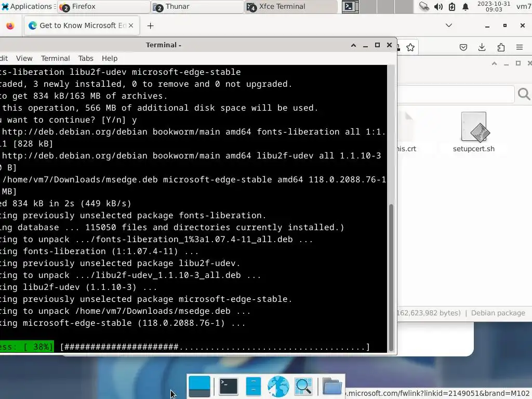This screenshot has height=399, width=532.
Task: Close the Get to Know Microsoft Edge tab
Action: pos(131,25)
